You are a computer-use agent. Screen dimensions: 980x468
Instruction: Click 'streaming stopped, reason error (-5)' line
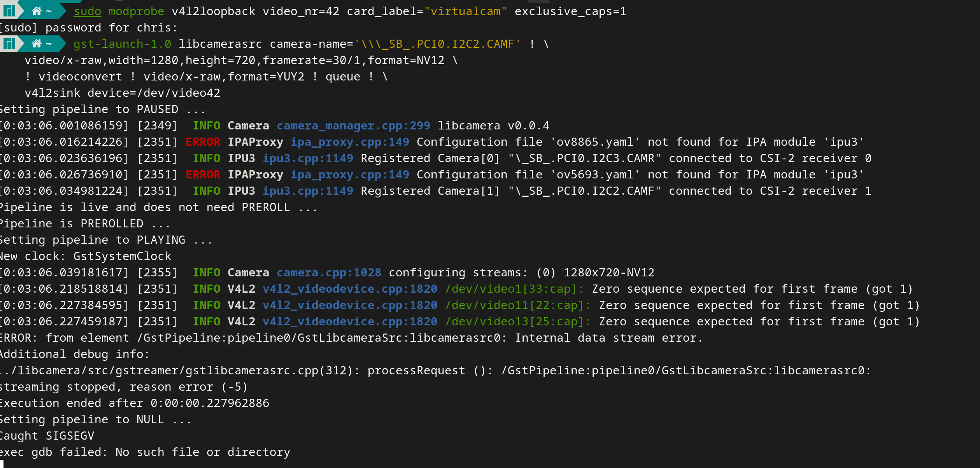[x=124, y=387]
